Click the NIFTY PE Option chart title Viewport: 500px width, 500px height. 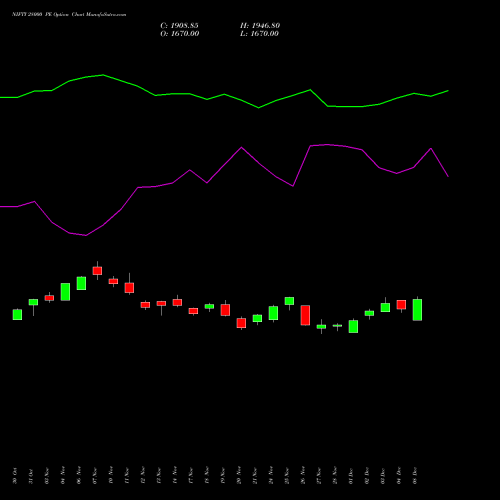pos(69,15)
